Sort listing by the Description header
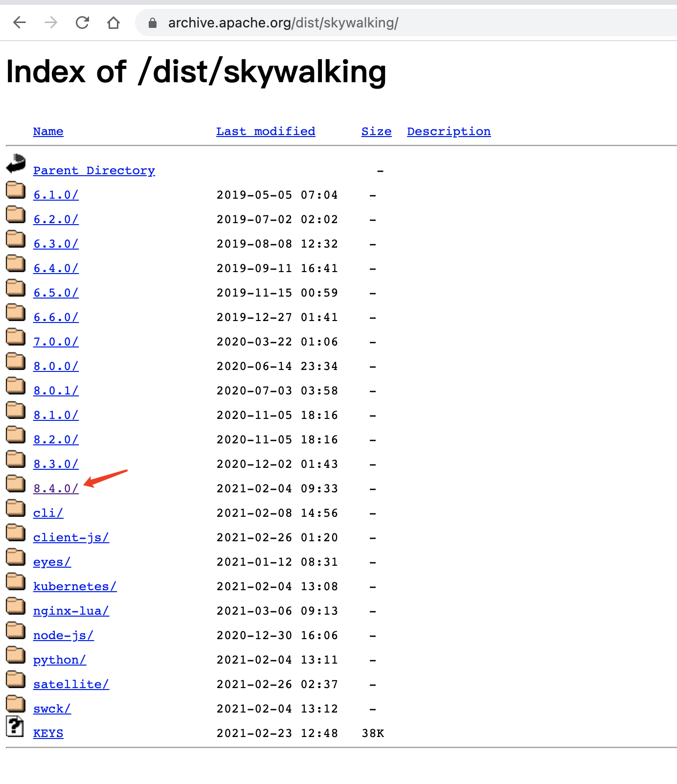Viewport: 677px width, 784px height. pyautogui.click(x=449, y=132)
